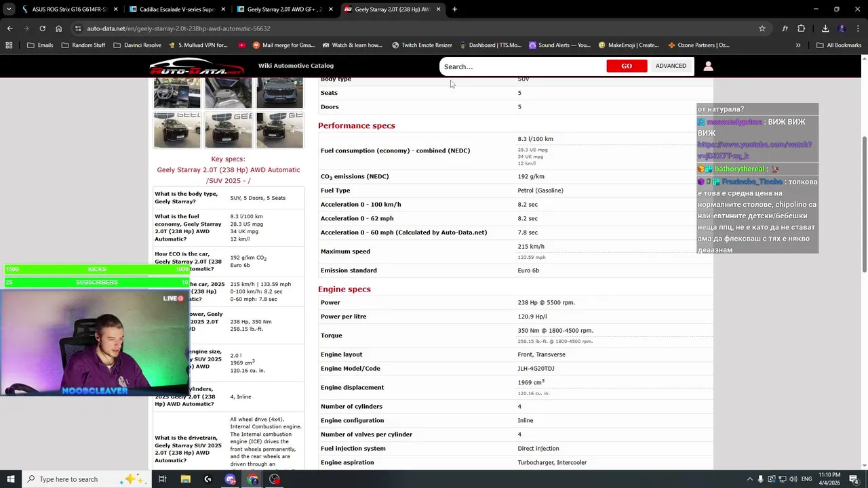Open the car interior dashboard thumbnail

coord(177,93)
